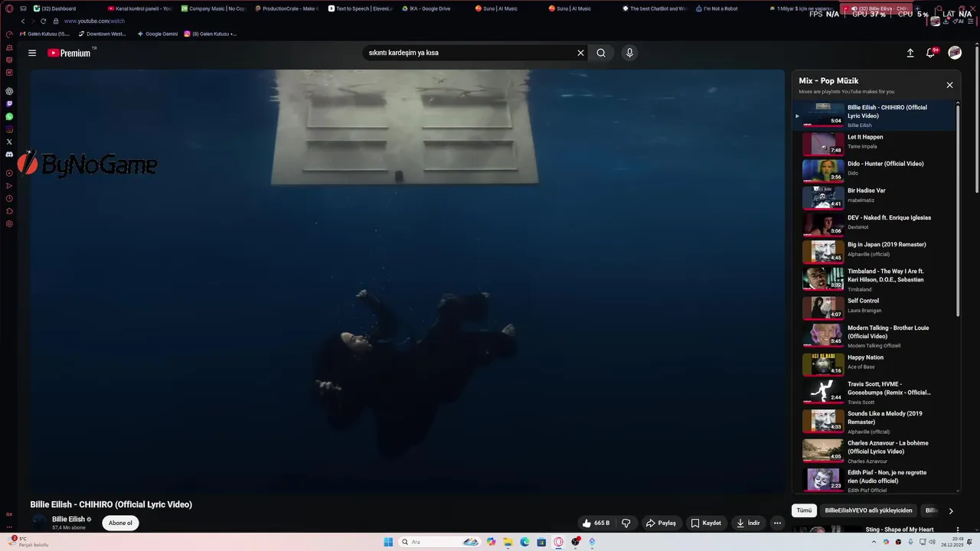Play Charles Aznavour - La bohème
This screenshot has height=551, width=980.
(874, 451)
